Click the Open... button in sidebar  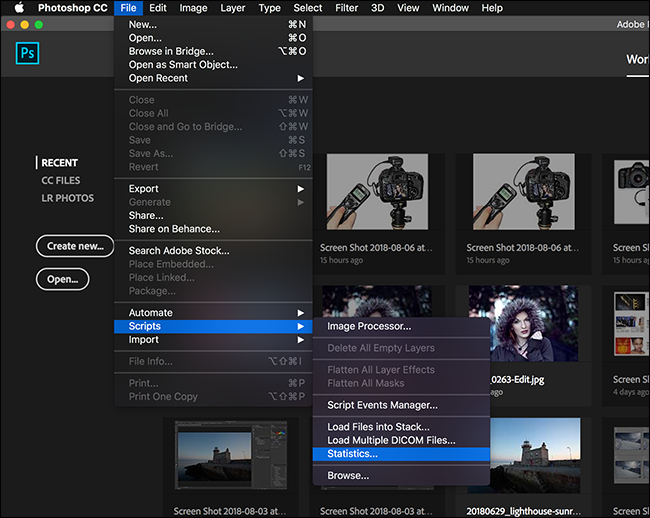[x=62, y=279]
